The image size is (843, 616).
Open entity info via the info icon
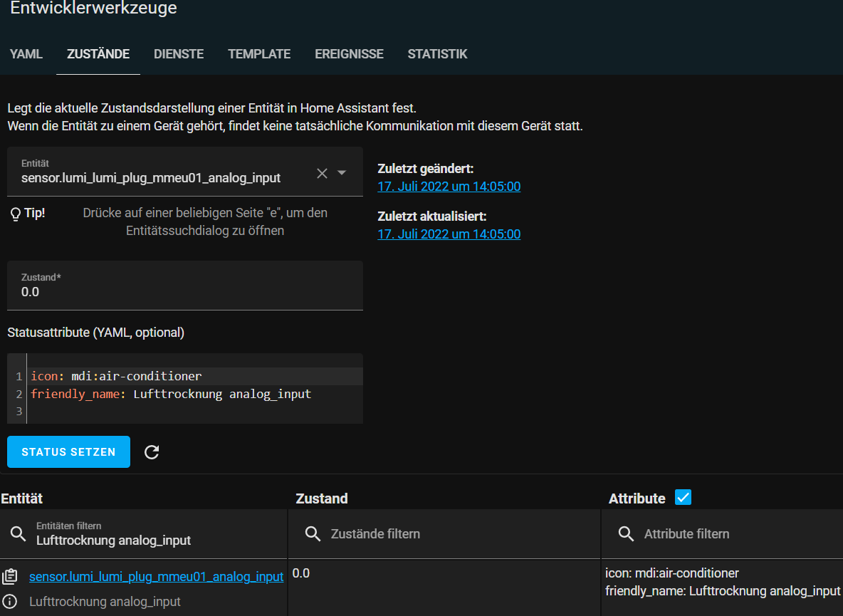(10, 602)
